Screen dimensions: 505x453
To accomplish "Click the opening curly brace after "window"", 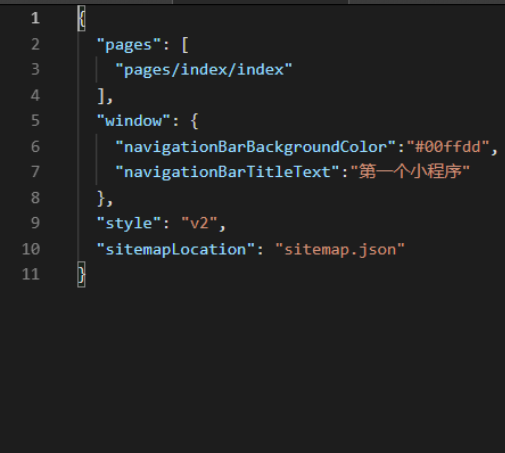I will click(195, 121).
